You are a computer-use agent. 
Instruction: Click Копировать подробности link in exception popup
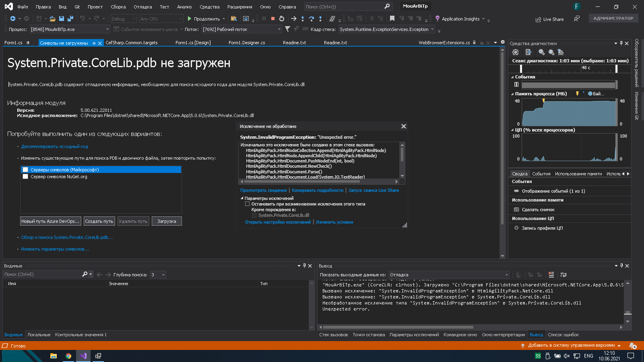pyautogui.click(x=318, y=190)
